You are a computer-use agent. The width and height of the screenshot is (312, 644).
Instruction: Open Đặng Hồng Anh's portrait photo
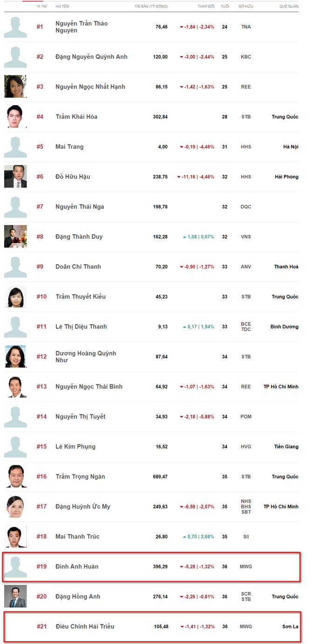[x=15, y=597]
